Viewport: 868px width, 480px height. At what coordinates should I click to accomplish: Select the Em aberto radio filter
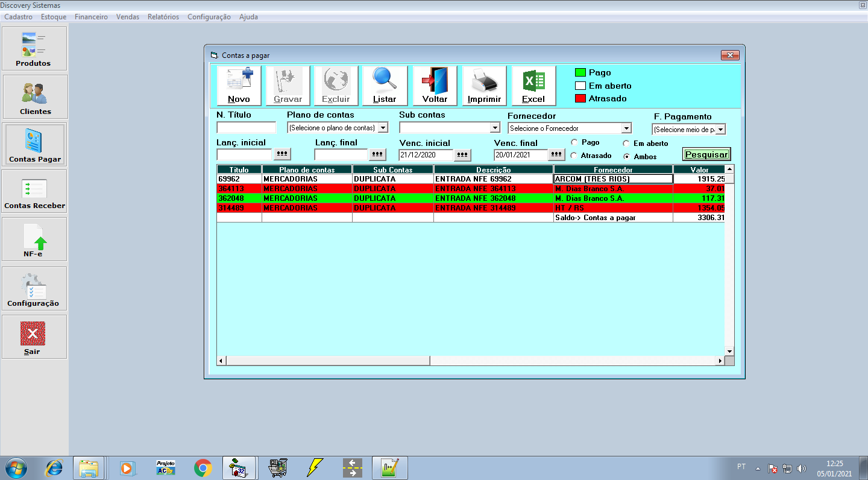pyautogui.click(x=626, y=144)
